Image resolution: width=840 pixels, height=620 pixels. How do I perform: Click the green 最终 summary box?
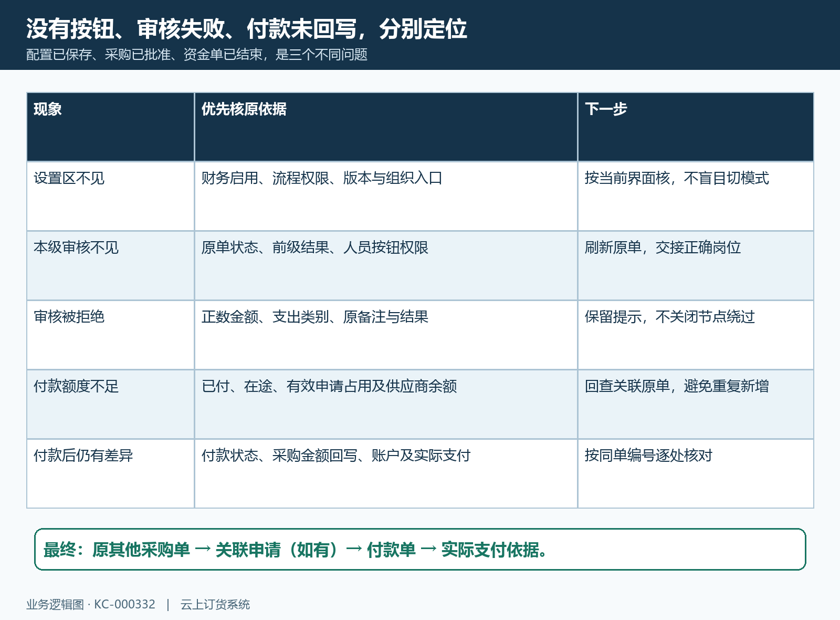pos(420,549)
